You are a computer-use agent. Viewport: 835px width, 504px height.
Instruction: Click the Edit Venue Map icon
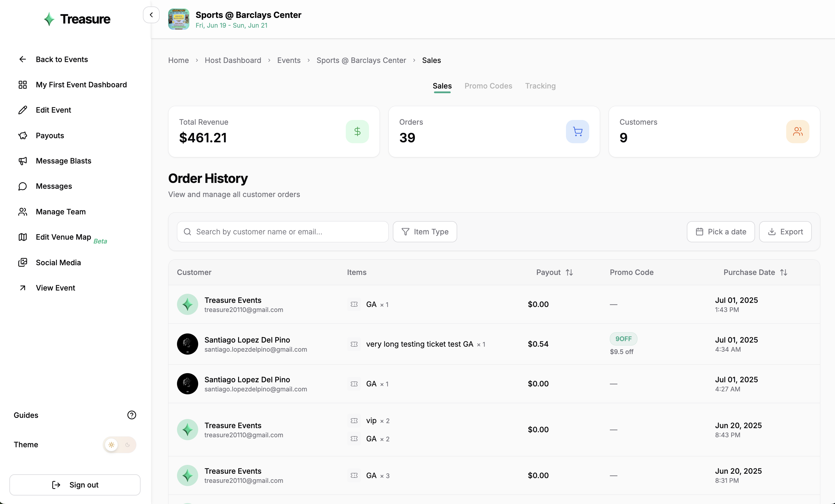[x=22, y=237]
